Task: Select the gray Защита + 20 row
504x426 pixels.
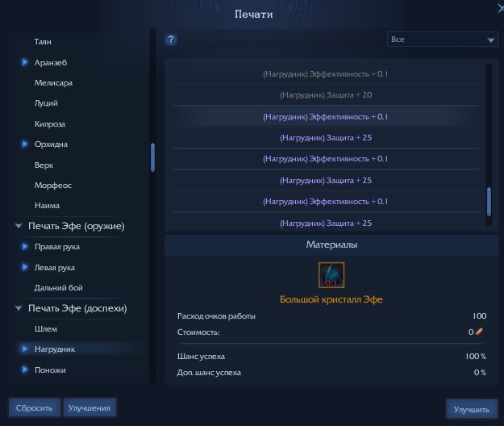Action: [325, 95]
